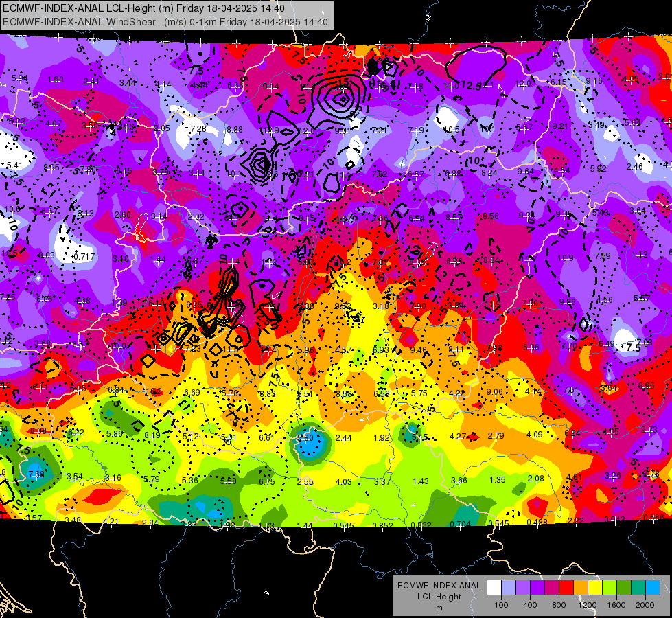Image resolution: width=672 pixels, height=618 pixels.
Task: Click the grid value 7.68 on teal patch
Action: coord(36,474)
